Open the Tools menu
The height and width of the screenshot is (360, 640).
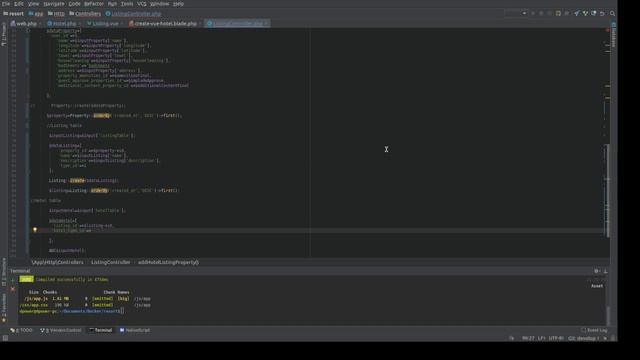[x=127, y=4]
